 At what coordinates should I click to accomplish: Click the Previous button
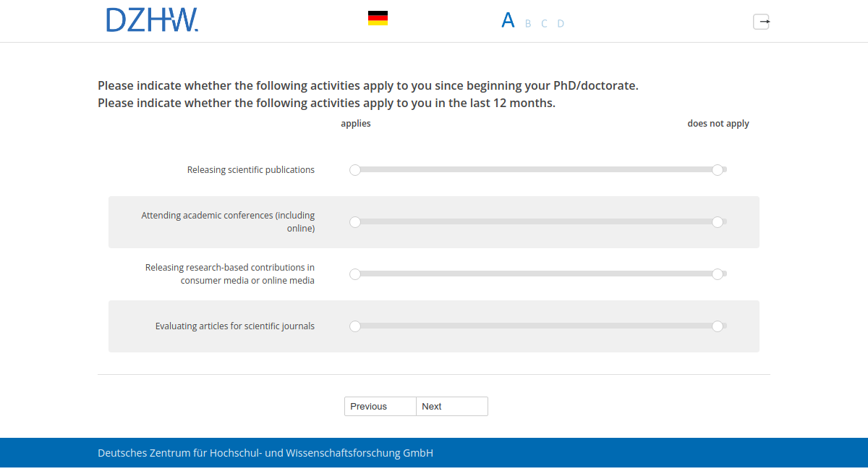coord(380,406)
